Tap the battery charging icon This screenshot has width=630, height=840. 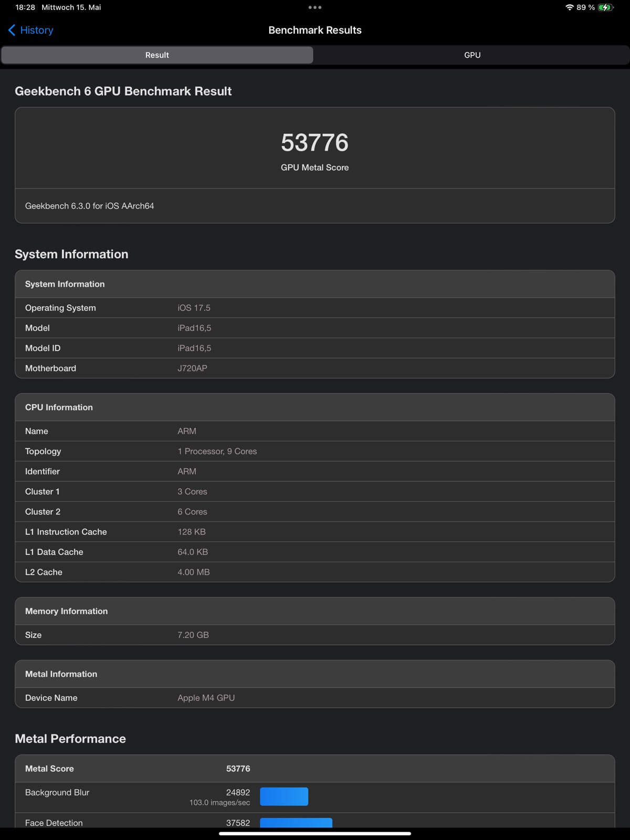[605, 7]
